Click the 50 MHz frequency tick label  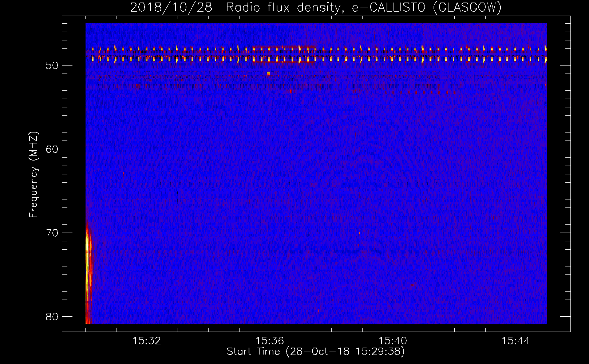(52, 66)
